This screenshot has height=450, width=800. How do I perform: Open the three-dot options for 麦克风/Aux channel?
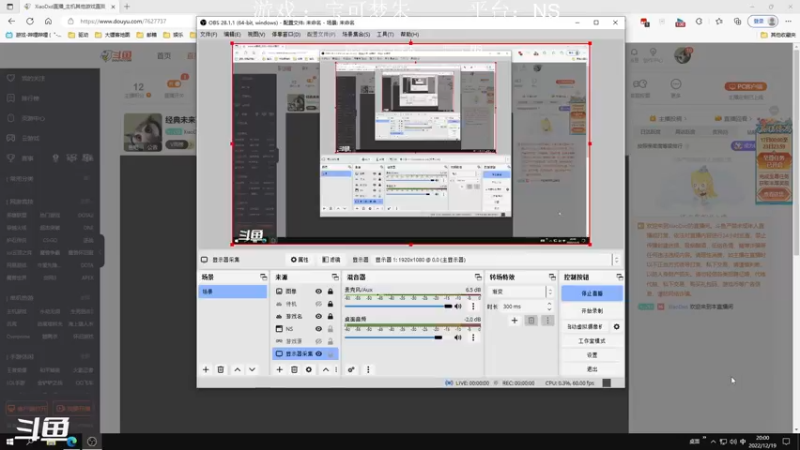coord(473,306)
